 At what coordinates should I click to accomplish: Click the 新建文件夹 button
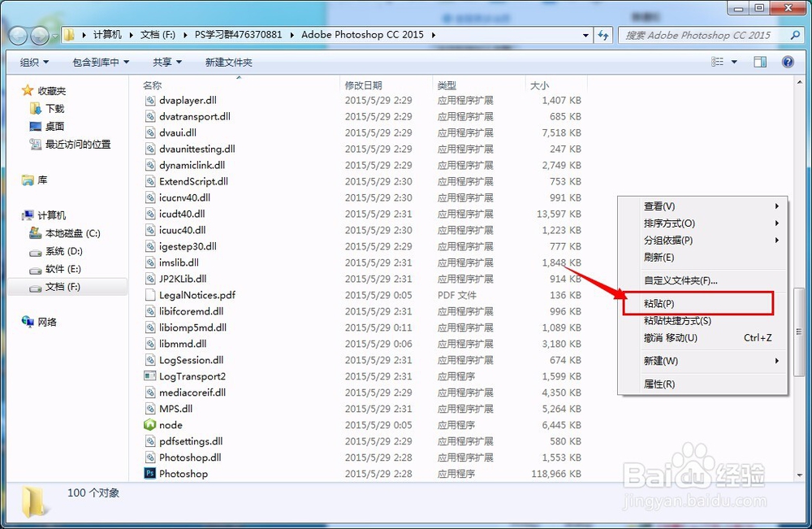click(228, 63)
